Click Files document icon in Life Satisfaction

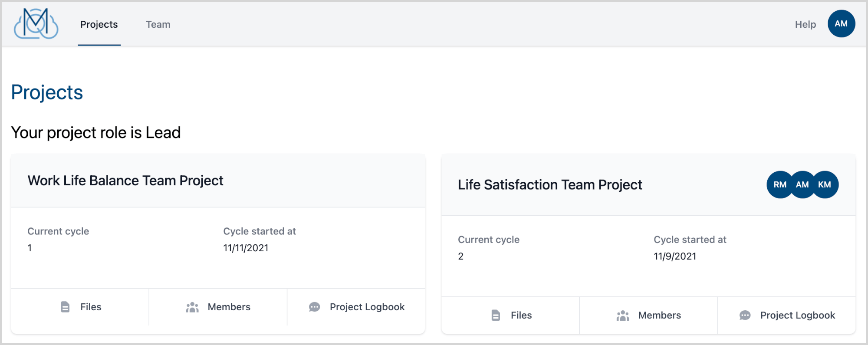(x=496, y=315)
